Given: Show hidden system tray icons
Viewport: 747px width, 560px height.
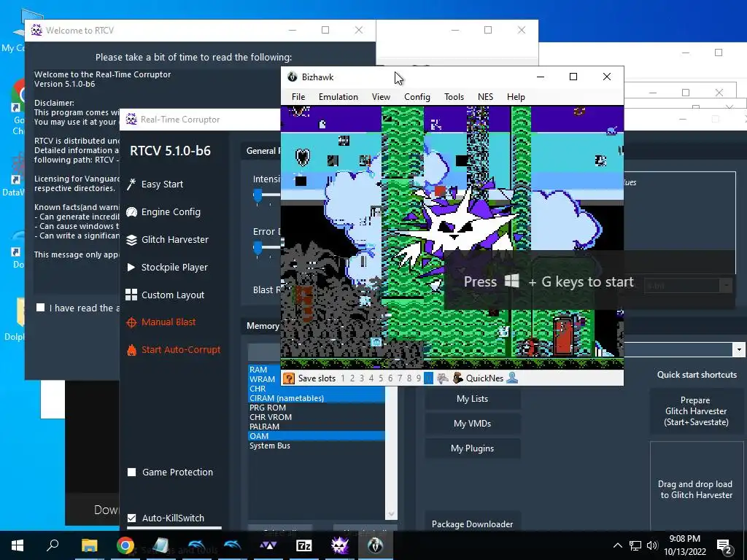Looking at the screenshot, I should click(617, 545).
